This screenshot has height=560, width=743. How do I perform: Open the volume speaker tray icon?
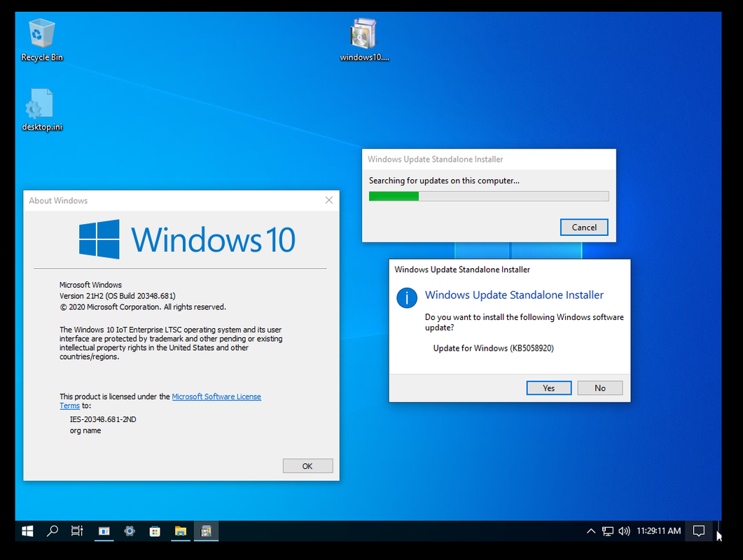[624, 531]
